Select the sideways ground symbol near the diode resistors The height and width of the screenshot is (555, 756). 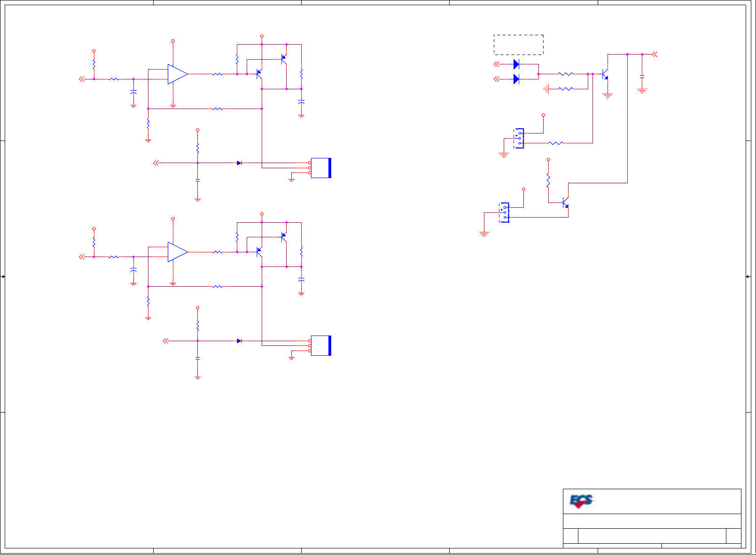(x=546, y=89)
